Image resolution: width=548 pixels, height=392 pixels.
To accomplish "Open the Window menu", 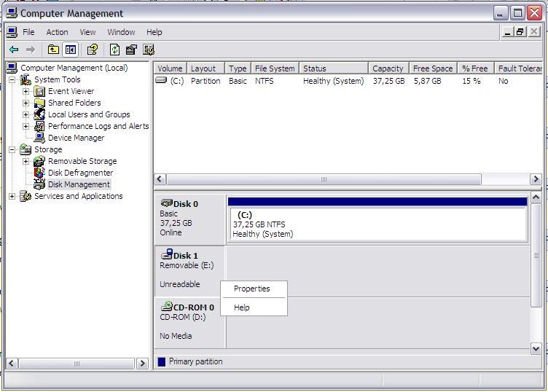I will (121, 32).
